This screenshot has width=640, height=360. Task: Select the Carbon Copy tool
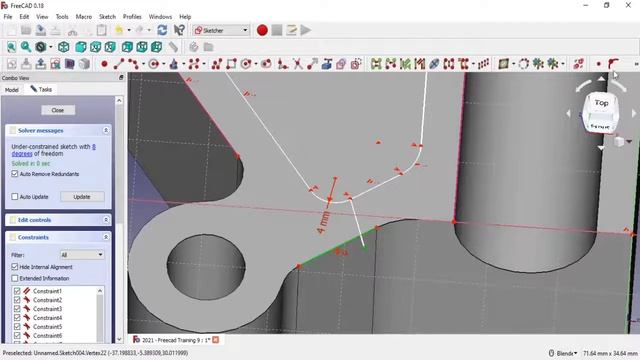[x=341, y=64]
